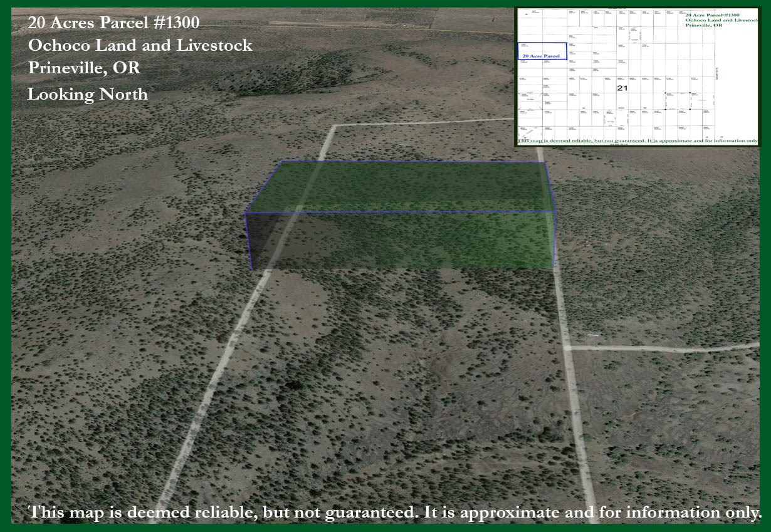Click the small white structure near the side road
Viewport: 771px width, 532px height.
pyautogui.click(x=593, y=336)
